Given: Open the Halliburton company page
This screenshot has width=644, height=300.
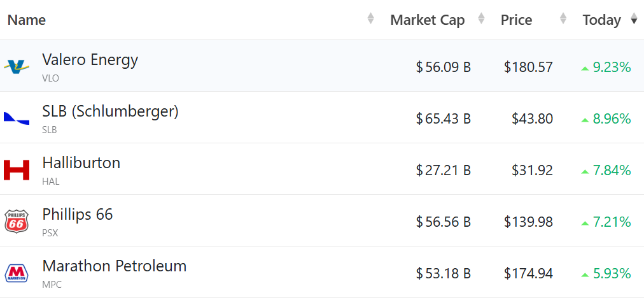Looking at the screenshot, I should click(x=81, y=163).
